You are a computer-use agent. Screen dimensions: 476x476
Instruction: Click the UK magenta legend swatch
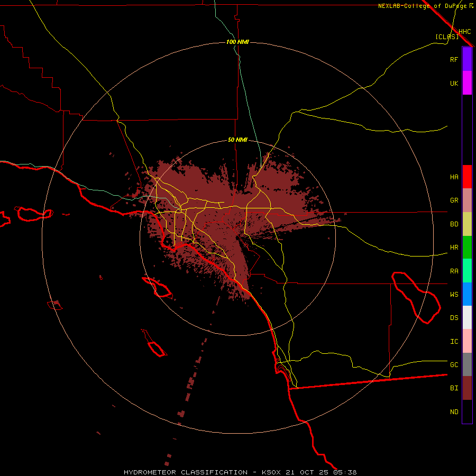pos(467,83)
